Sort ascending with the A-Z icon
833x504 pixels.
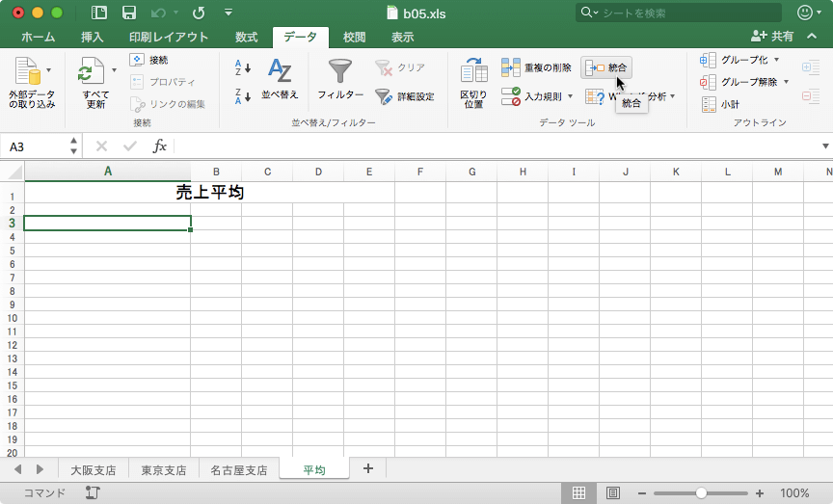[243, 67]
